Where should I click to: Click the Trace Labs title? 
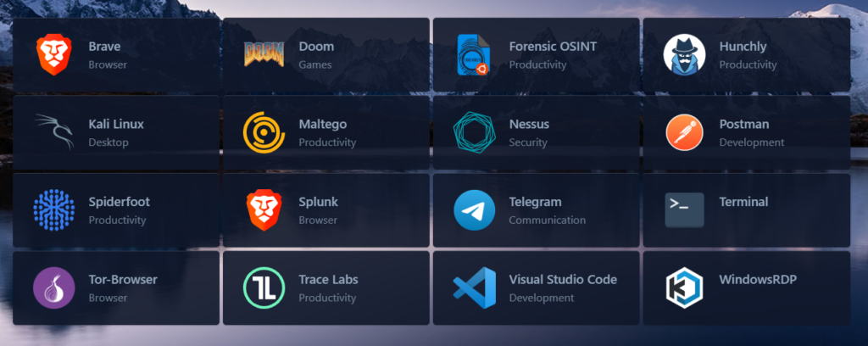tap(328, 279)
